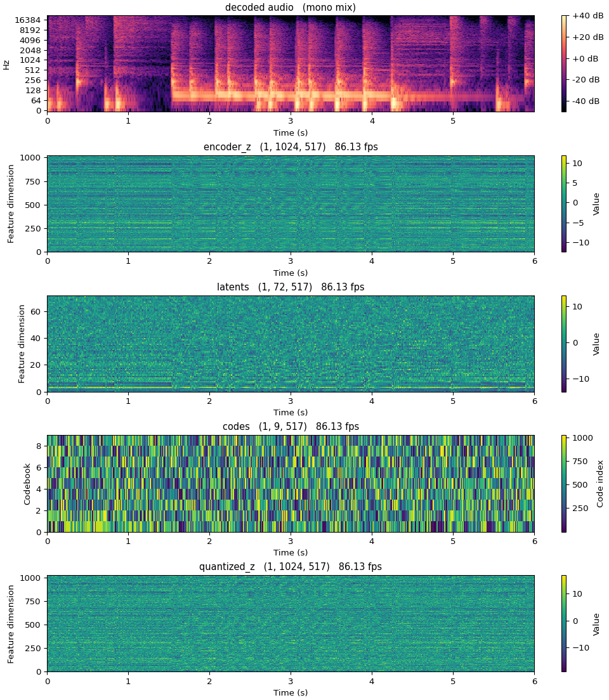Click the 20 y-tick of the latents plot

[36, 365]
